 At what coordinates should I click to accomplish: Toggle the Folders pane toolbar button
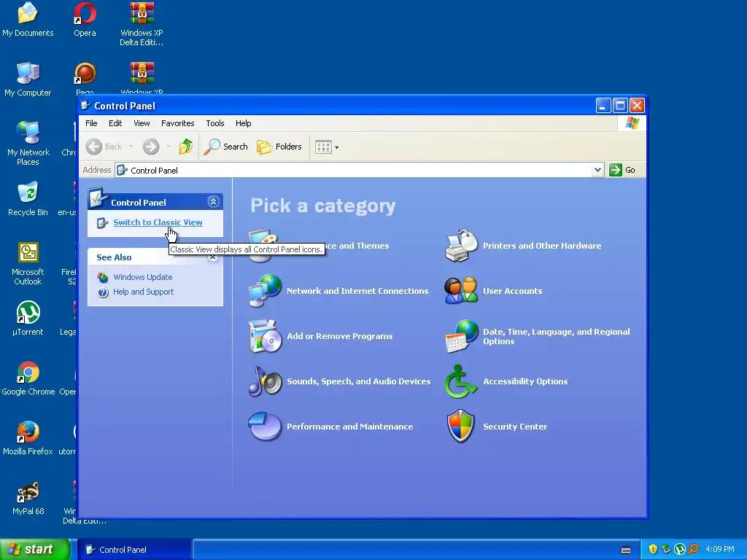279,147
